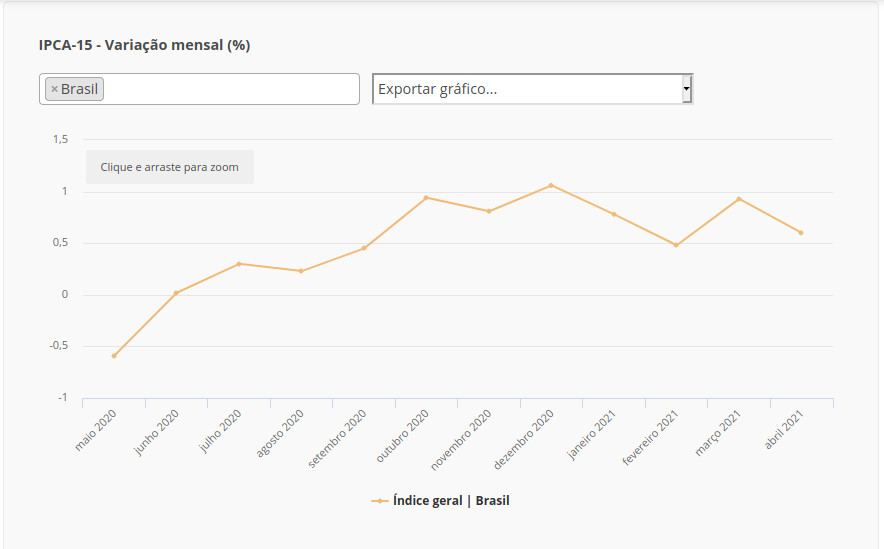Viewport: 884px width, 549px height.
Task: Click the orange legend line marker
Action: point(379,500)
